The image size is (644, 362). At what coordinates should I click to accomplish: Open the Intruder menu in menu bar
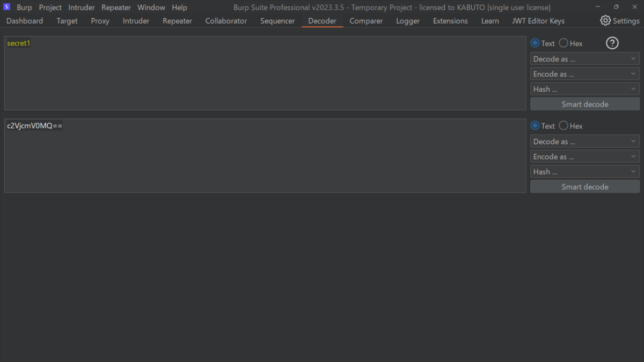coord(82,8)
